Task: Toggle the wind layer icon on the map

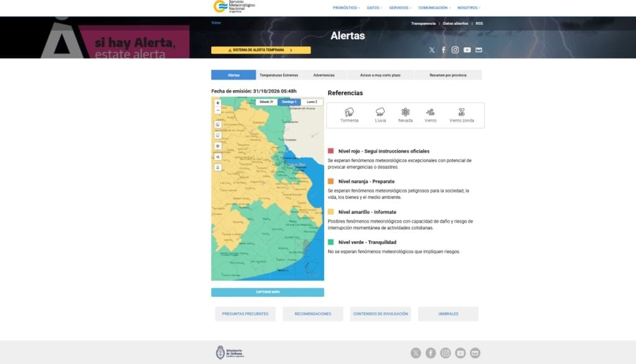Action: 218,157
